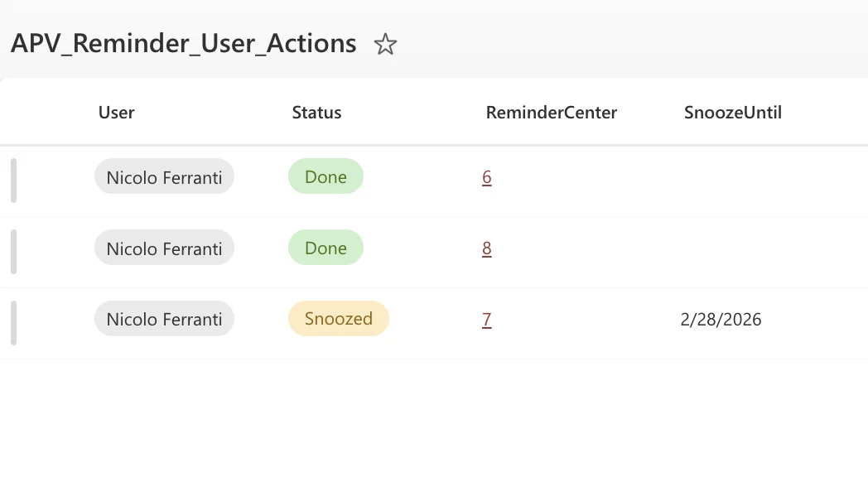Screen dimensions: 868x477
Task: Click the Nicolo Ferranti pill in the second row
Action: (164, 248)
